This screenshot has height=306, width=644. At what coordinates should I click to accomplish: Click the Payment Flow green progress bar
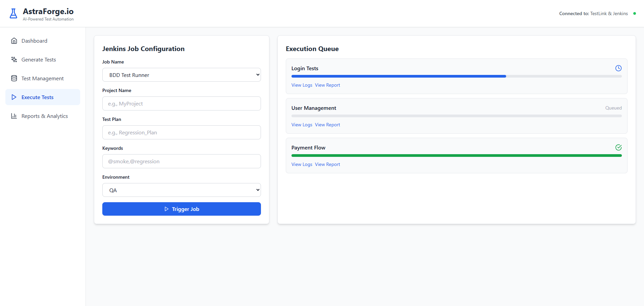(457, 156)
